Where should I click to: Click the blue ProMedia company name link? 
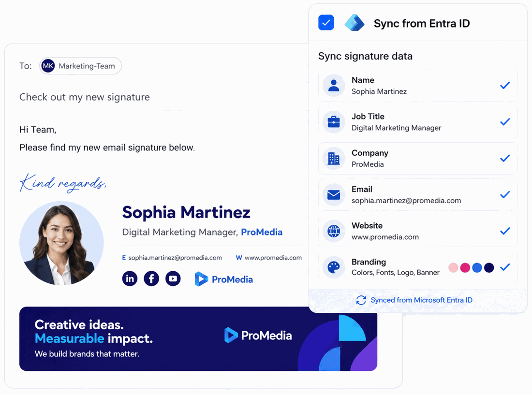point(262,232)
